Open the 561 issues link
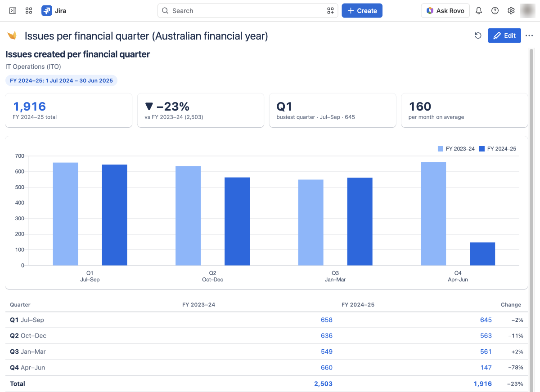540x392 pixels. click(486, 352)
